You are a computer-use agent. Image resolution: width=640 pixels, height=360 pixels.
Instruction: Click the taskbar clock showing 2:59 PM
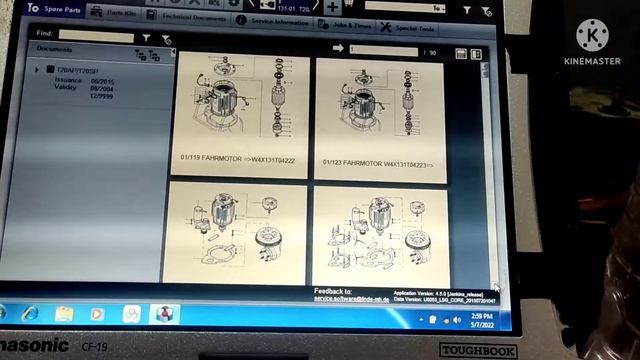click(482, 321)
